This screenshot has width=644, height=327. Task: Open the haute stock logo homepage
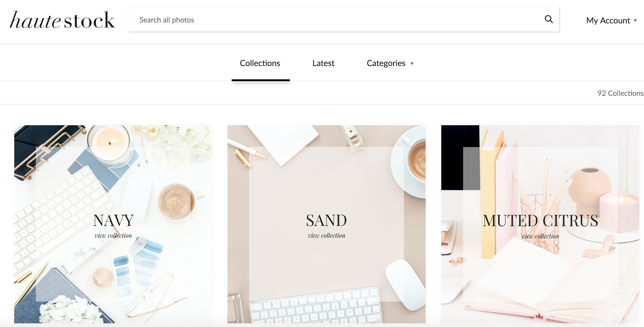point(62,20)
